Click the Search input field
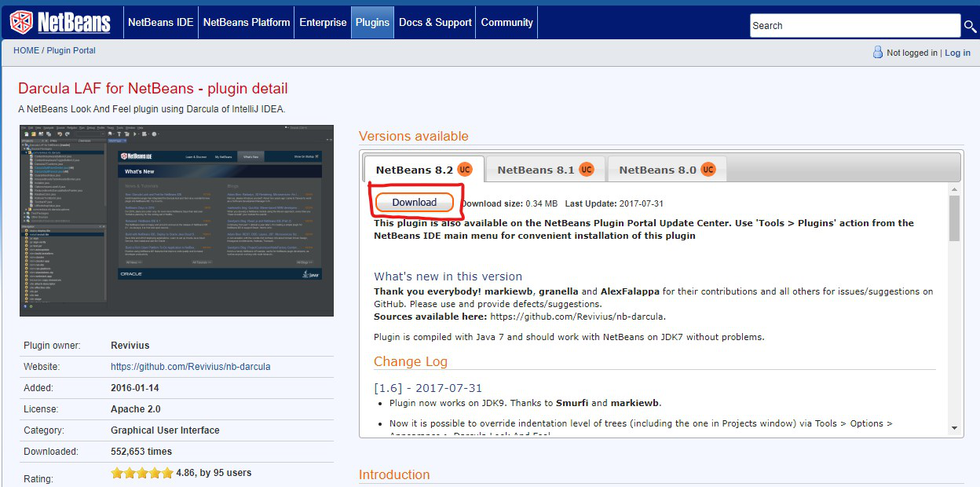 coord(855,26)
